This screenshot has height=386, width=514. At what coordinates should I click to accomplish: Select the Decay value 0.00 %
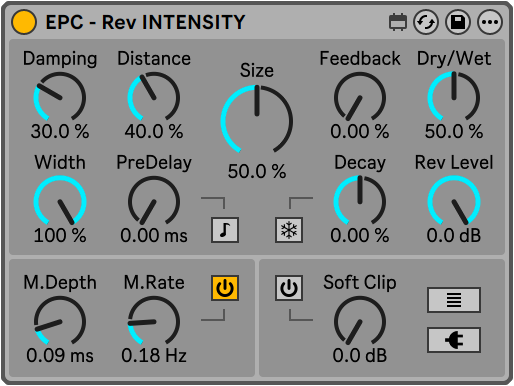click(360, 235)
